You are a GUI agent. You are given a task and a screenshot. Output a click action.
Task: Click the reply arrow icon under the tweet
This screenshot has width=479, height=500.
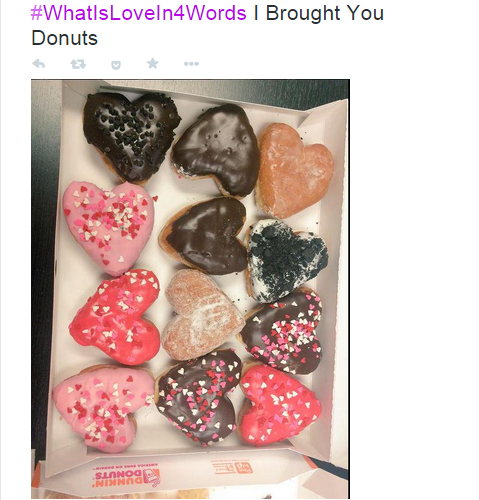pos(39,63)
